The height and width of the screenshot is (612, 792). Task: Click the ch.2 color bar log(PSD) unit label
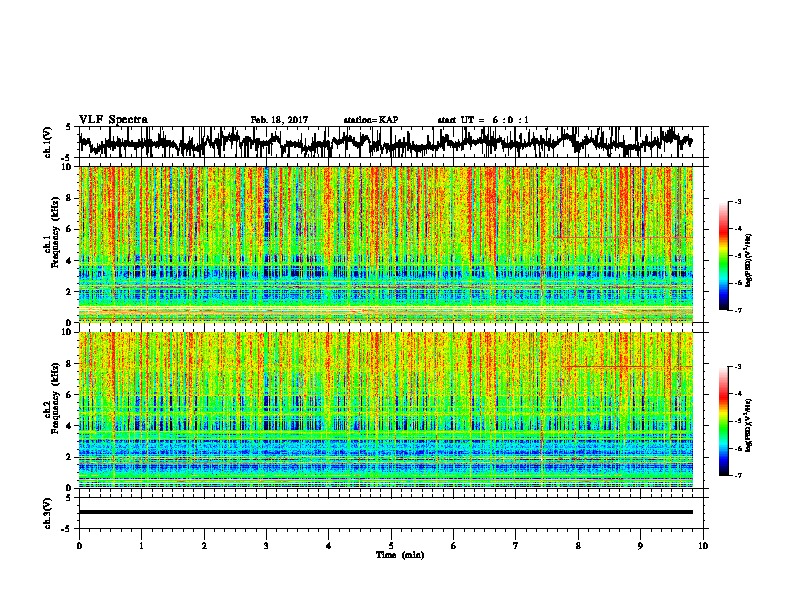pyautogui.click(x=749, y=425)
